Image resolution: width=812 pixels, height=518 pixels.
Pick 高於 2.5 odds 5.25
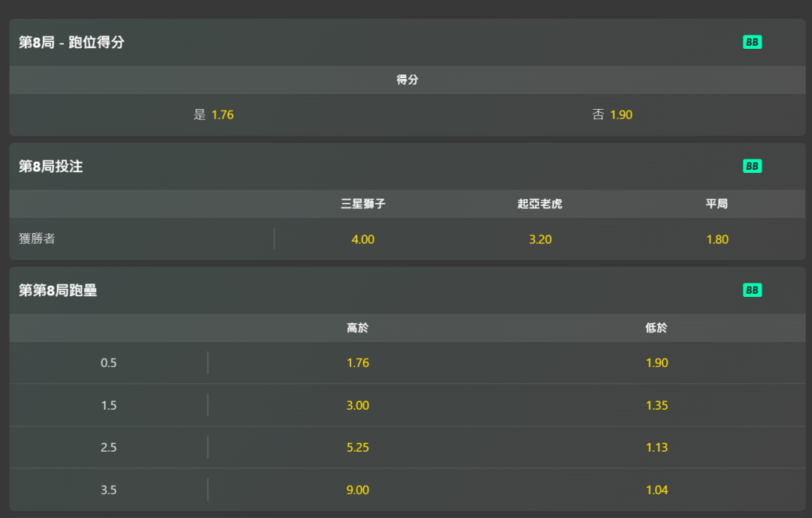pyautogui.click(x=358, y=447)
